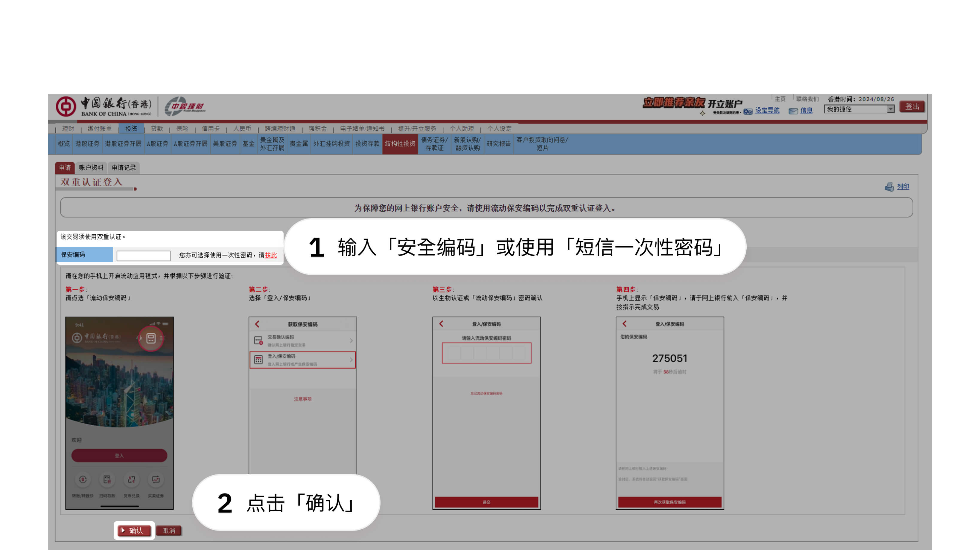Select the 强积金 menu item
This screenshot has width=980, height=550.
pos(318,129)
